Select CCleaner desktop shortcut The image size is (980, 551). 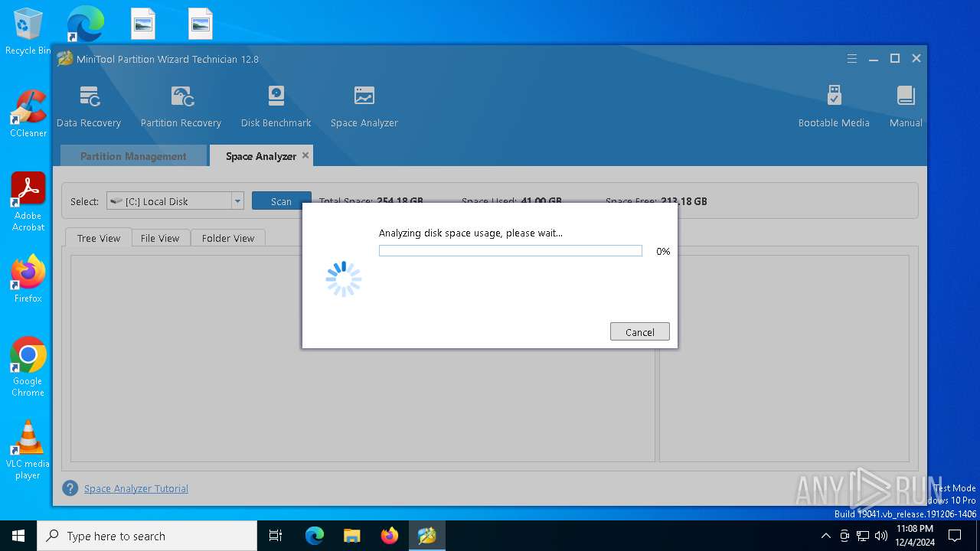point(28,113)
